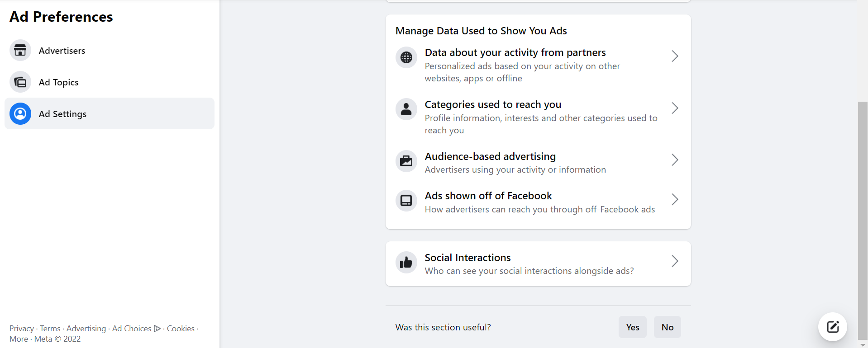
Task: Open Data about your activity from partners
Action: point(515,53)
